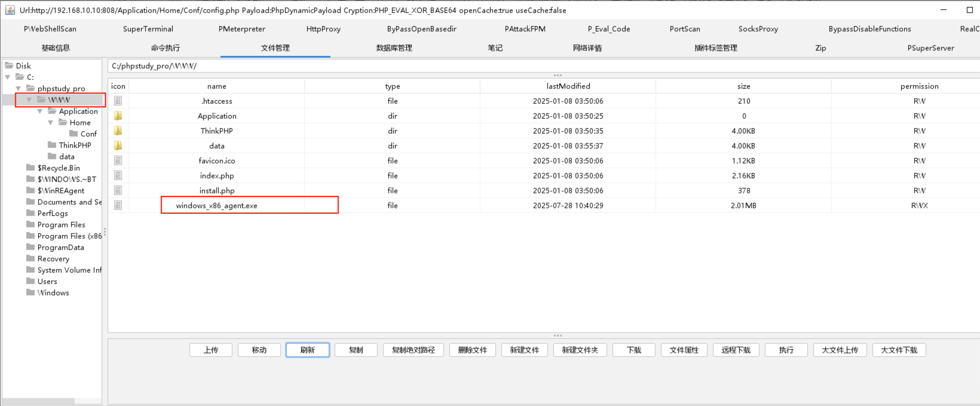
Task: Click the 复制绝对路径 button
Action: pyautogui.click(x=414, y=350)
